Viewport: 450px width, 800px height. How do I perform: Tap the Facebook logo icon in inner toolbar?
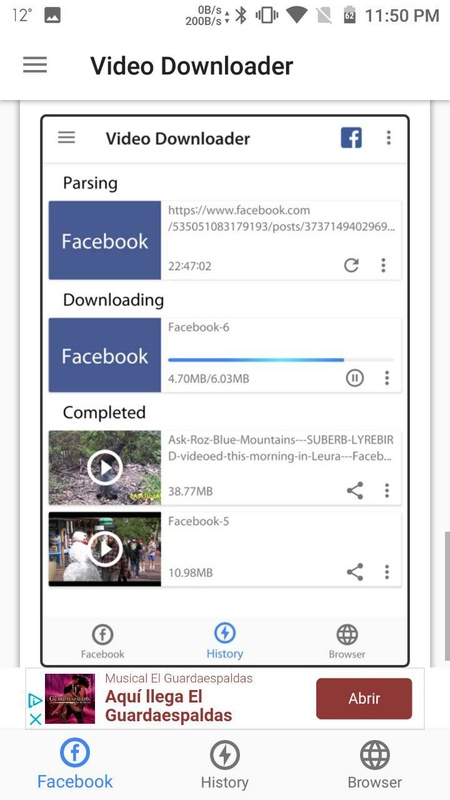(352, 138)
